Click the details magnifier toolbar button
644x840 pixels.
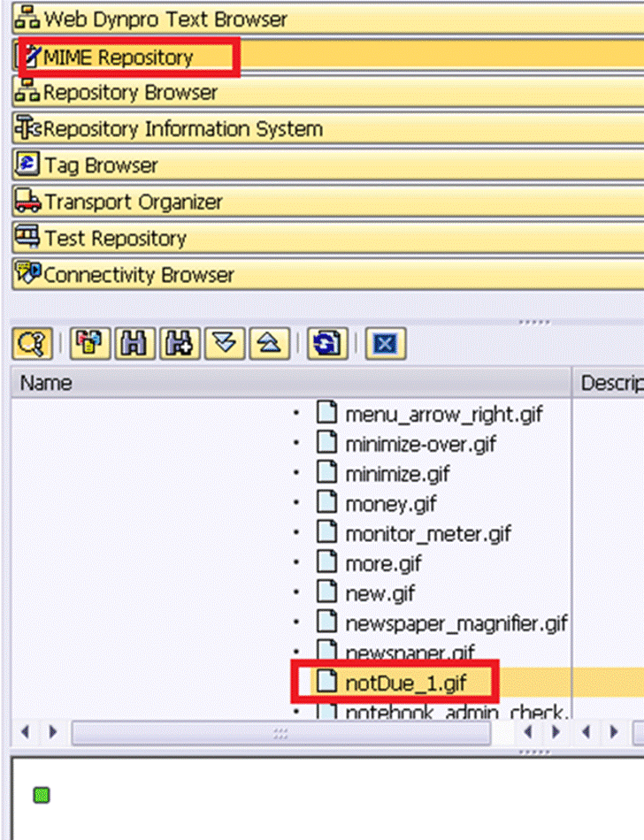point(33,343)
